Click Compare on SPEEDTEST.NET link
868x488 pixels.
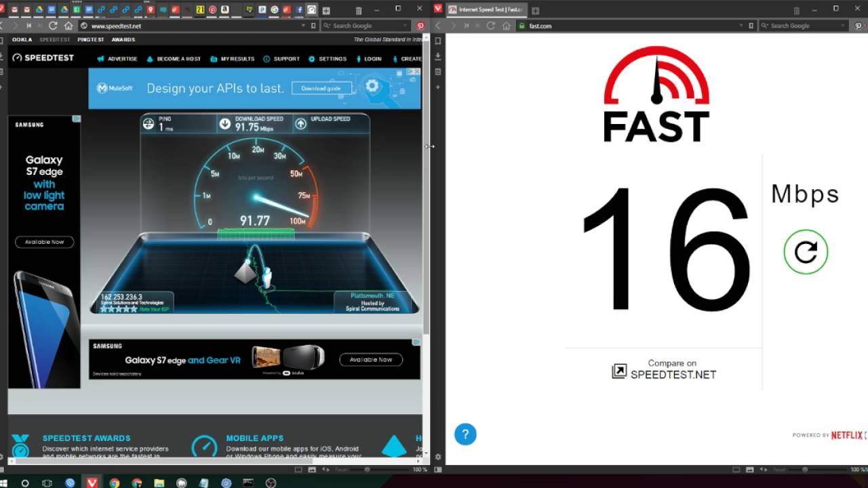click(x=664, y=369)
